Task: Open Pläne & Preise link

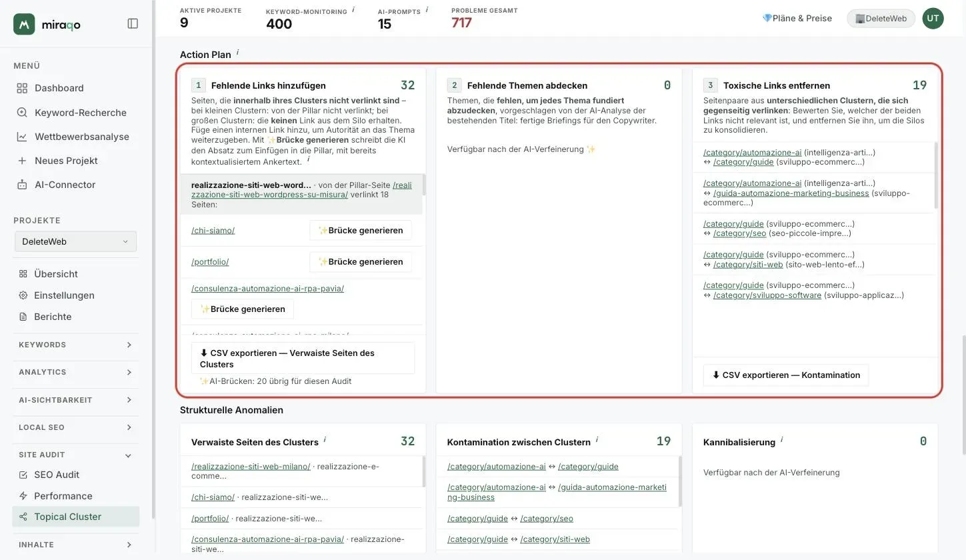Action: point(797,18)
